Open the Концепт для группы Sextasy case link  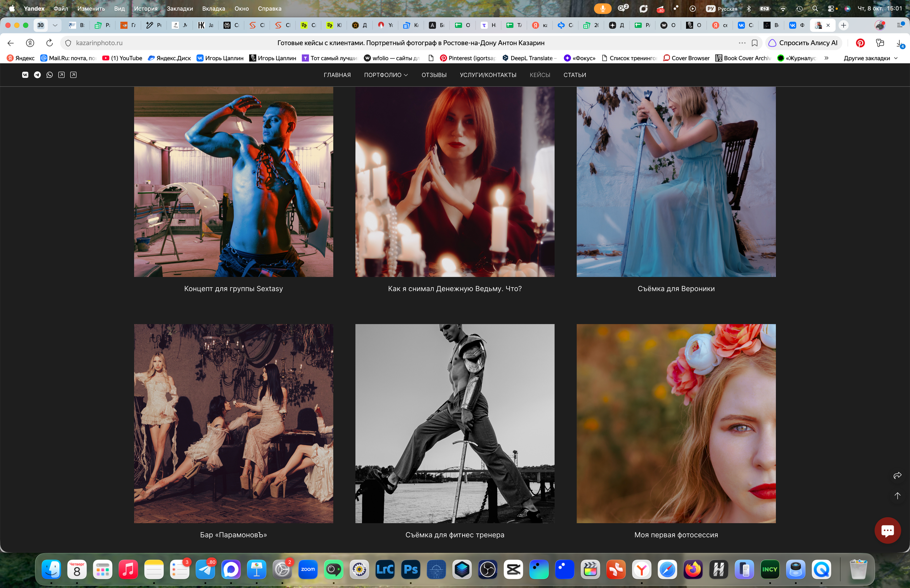(234, 288)
